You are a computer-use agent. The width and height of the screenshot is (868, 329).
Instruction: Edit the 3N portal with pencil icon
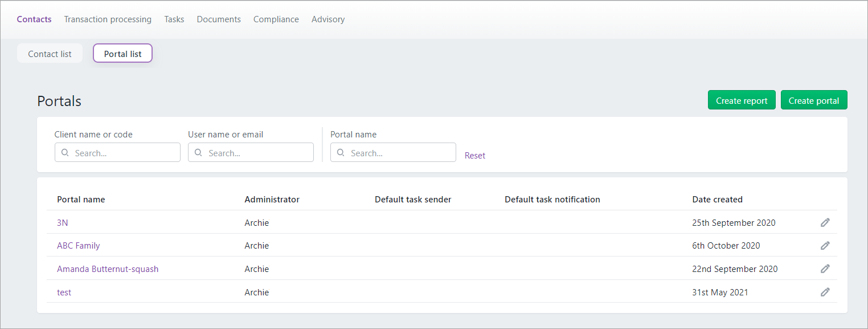click(x=825, y=222)
